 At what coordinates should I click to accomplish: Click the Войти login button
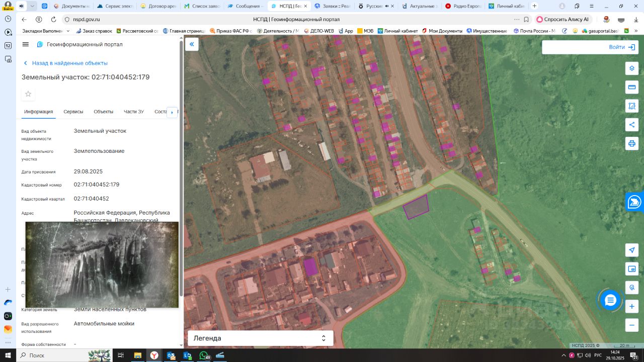point(622,47)
